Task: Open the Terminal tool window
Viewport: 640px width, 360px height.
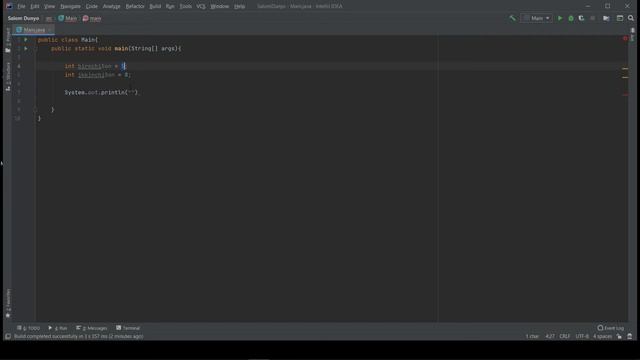Action: click(x=128, y=328)
